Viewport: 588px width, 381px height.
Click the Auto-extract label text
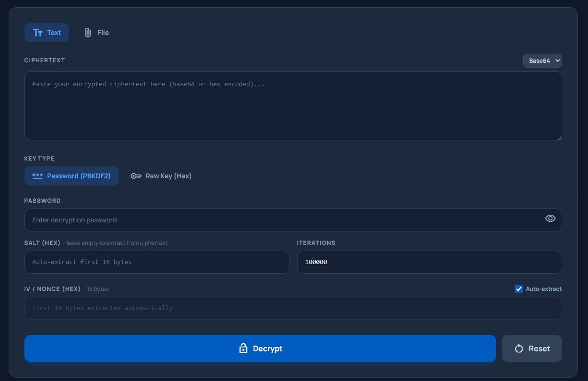click(x=543, y=289)
